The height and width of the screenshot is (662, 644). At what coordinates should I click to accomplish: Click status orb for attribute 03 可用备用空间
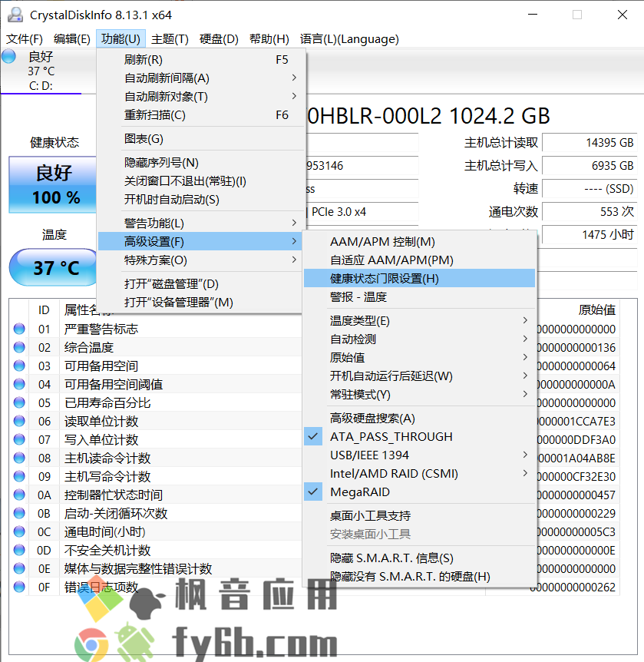(x=19, y=366)
